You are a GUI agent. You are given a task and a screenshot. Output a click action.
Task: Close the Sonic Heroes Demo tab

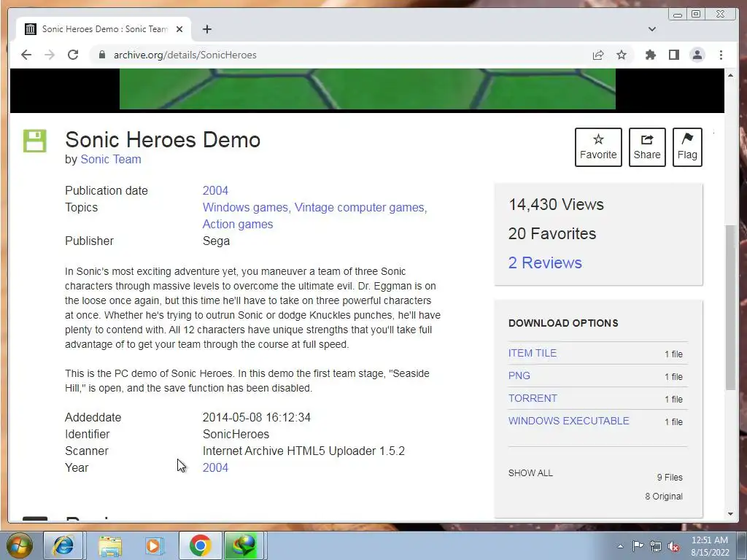click(179, 29)
